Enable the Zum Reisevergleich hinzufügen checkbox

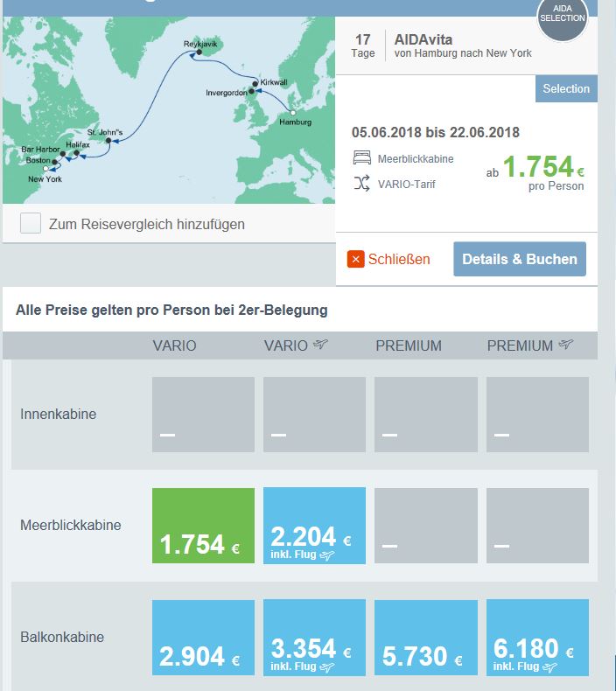pos(31,224)
